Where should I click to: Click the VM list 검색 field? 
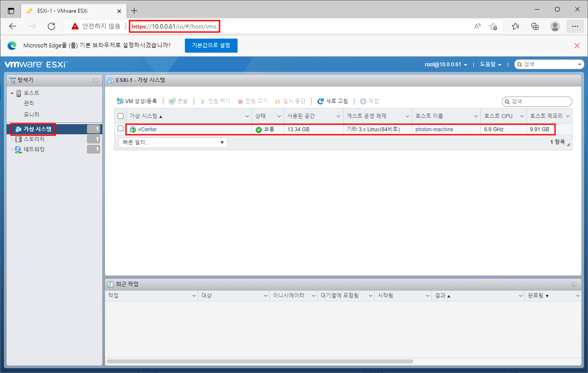537,101
